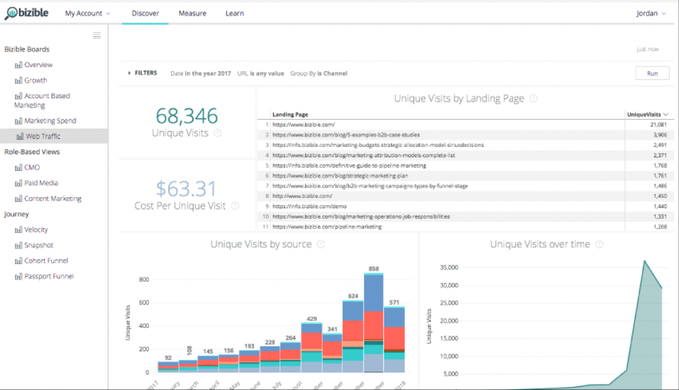This screenshot has height=390, width=679.
Task: Click the chart icon beside Overview
Action: click(18, 65)
